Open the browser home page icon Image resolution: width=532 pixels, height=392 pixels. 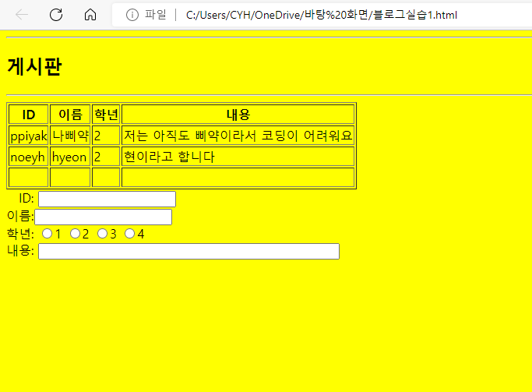90,15
